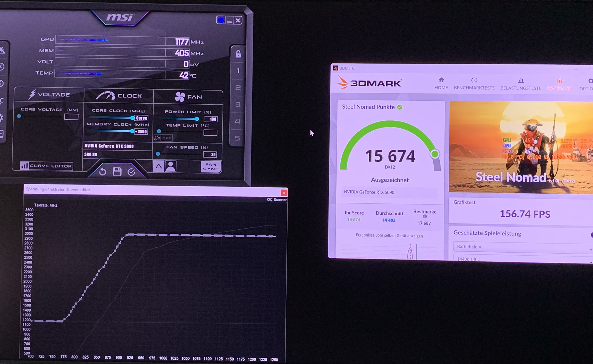Open the Belastungstests tab in 3DMark
The height and width of the screenshot is (364, 593).
coord(521,84)
